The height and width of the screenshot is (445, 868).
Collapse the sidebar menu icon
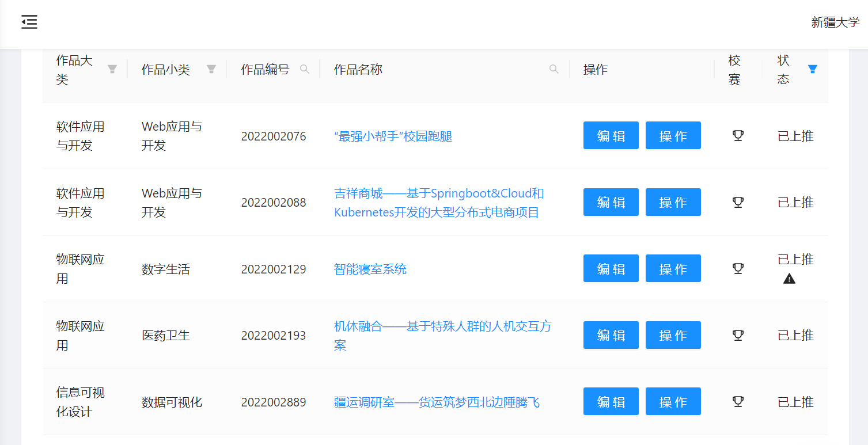click(x=29, y=22)
